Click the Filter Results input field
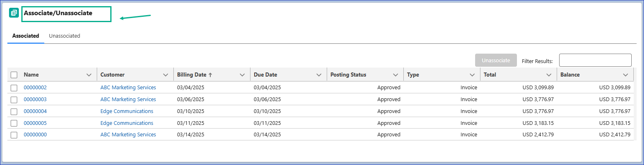The width and height of the screenshot is (644, 165). click(595, 60)
